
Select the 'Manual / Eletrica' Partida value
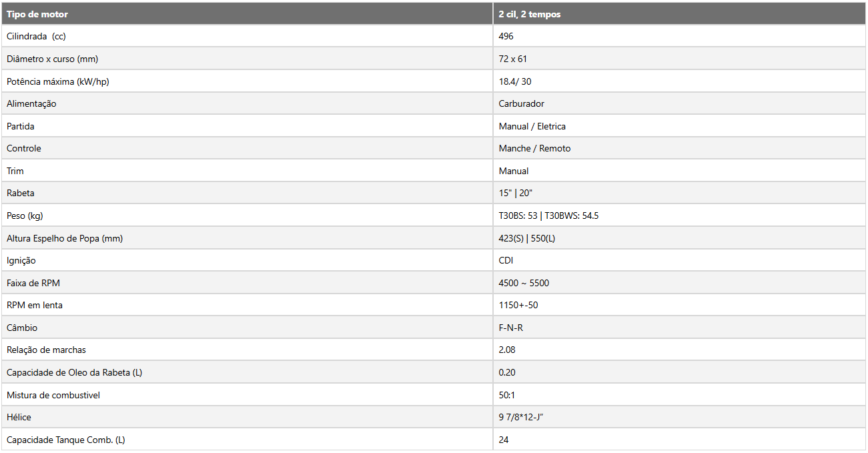point(532,126)
